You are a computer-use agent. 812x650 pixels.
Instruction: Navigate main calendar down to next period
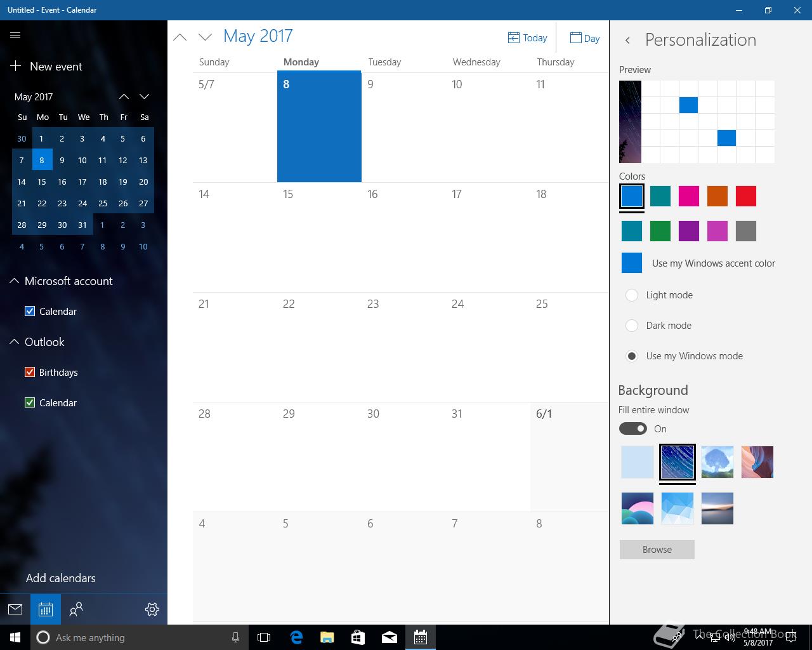pyautogui.click(x=205, y=37)
